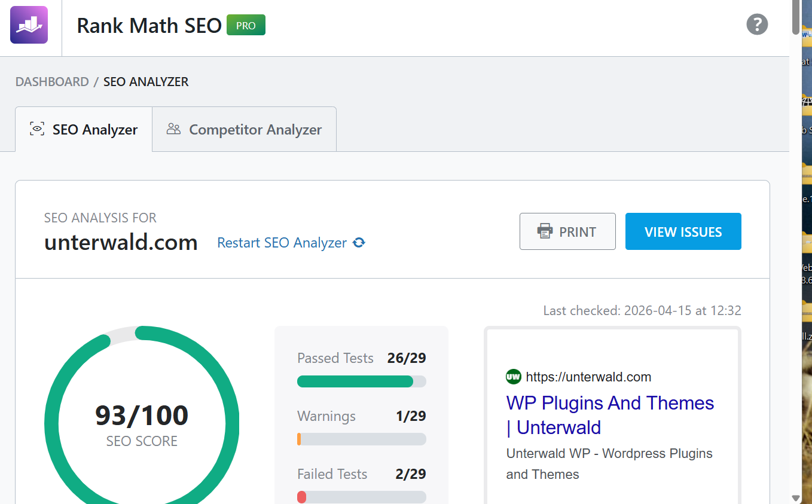Click the VIEW ISSUES button

pos(683,231)
